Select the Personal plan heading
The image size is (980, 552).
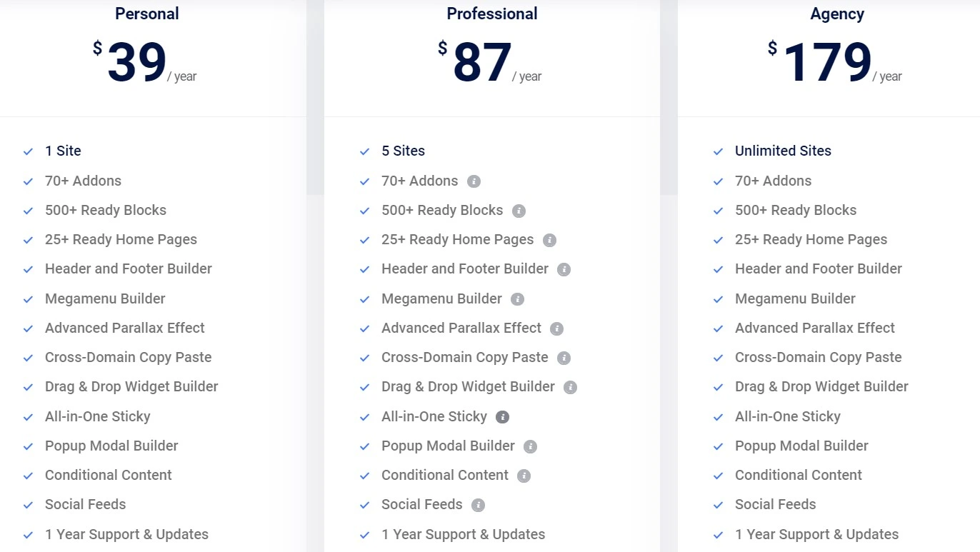pos(147,14)
